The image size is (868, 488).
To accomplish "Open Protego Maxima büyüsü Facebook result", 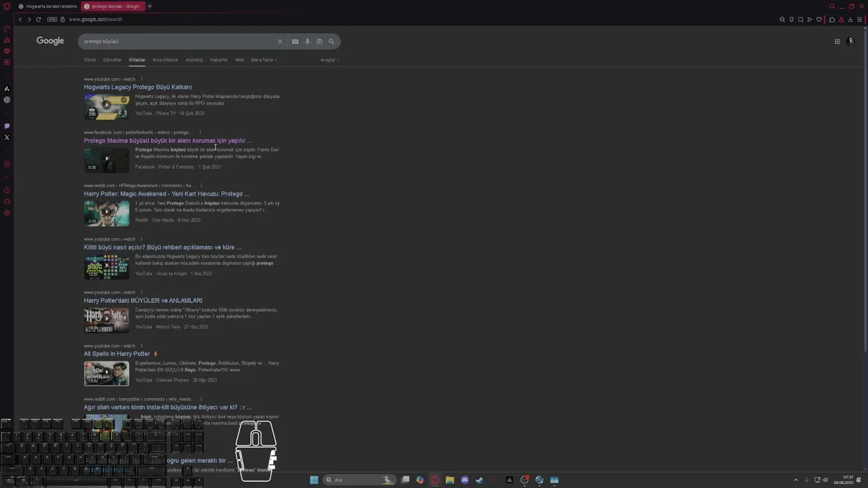I will point(167,141).
